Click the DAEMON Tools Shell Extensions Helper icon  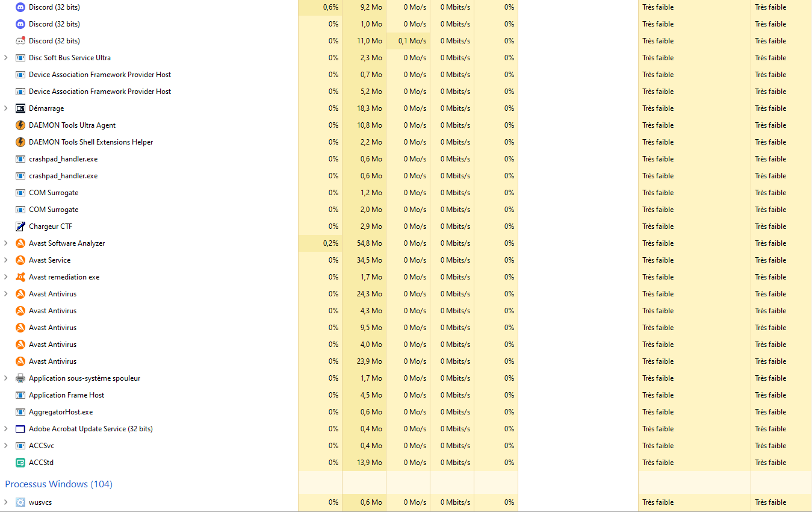[20, 142]
